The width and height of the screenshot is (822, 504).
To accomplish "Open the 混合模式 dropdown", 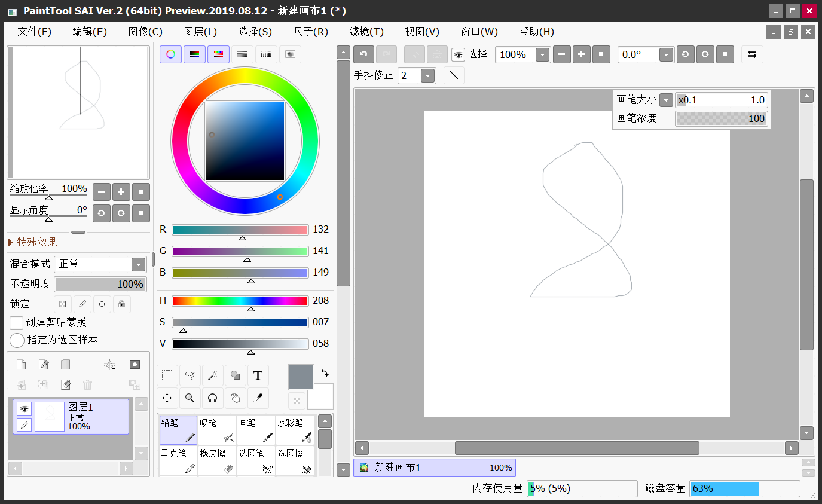I will click(x=138, y=264).
